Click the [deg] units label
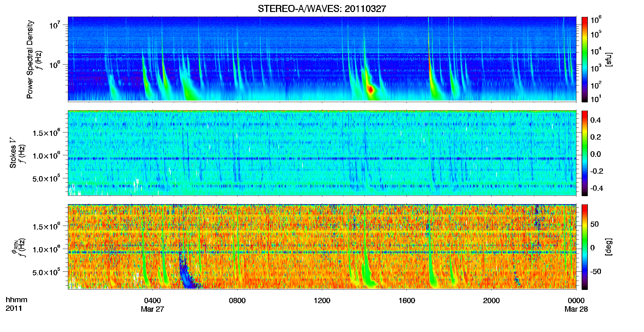 609,247
